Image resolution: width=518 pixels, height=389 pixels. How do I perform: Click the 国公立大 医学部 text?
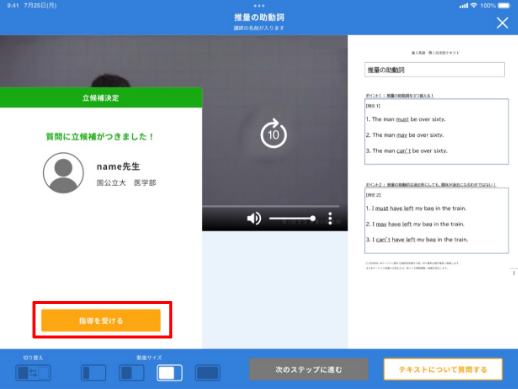tap(126, 183)
